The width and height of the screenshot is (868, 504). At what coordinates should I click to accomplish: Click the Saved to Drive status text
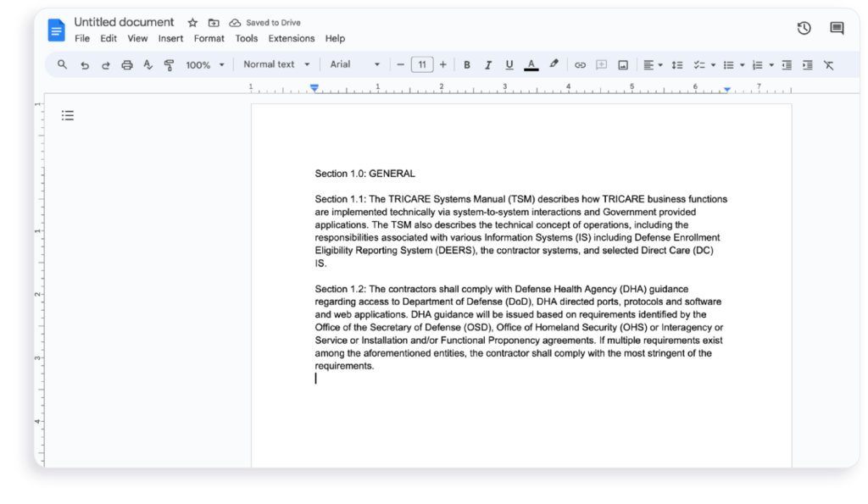click(x=273, y=23)
